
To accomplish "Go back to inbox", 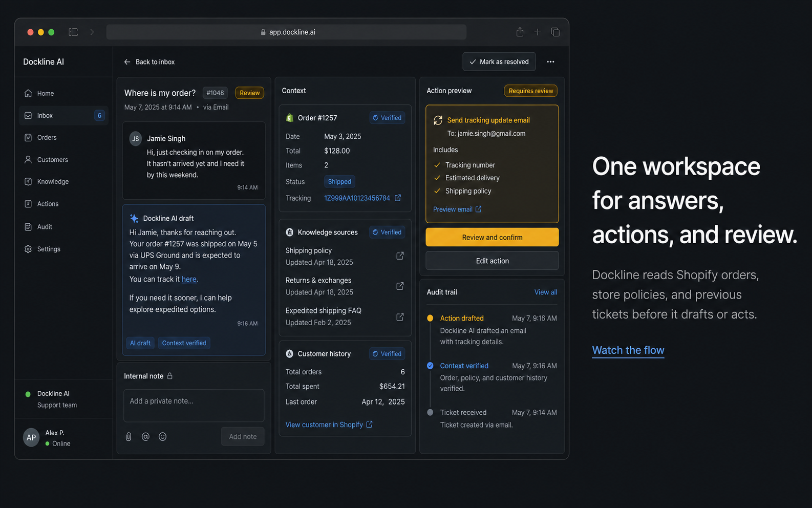I will point(149,62).
